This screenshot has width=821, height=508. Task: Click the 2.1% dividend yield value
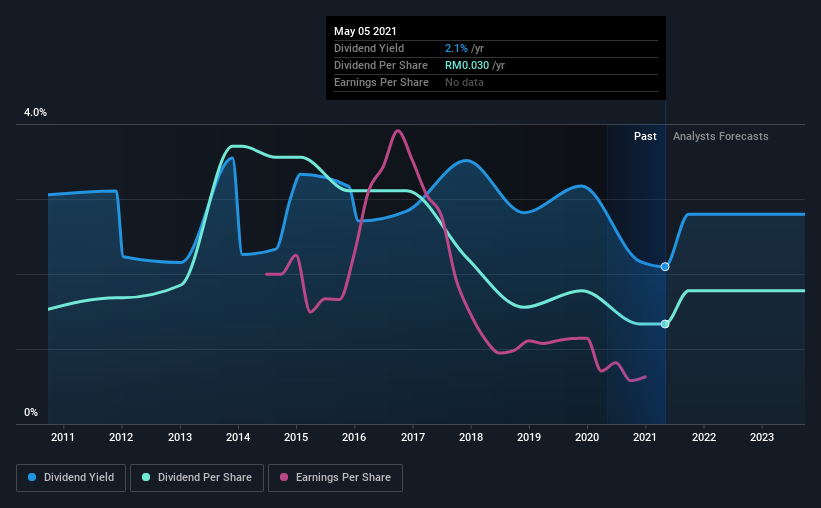tap(456, 48)
